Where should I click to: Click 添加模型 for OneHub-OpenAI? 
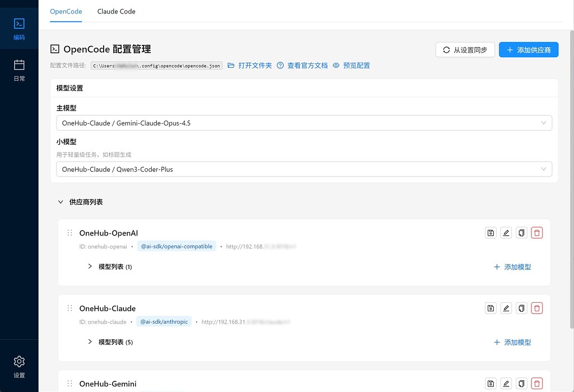click(x=512, y=267)
